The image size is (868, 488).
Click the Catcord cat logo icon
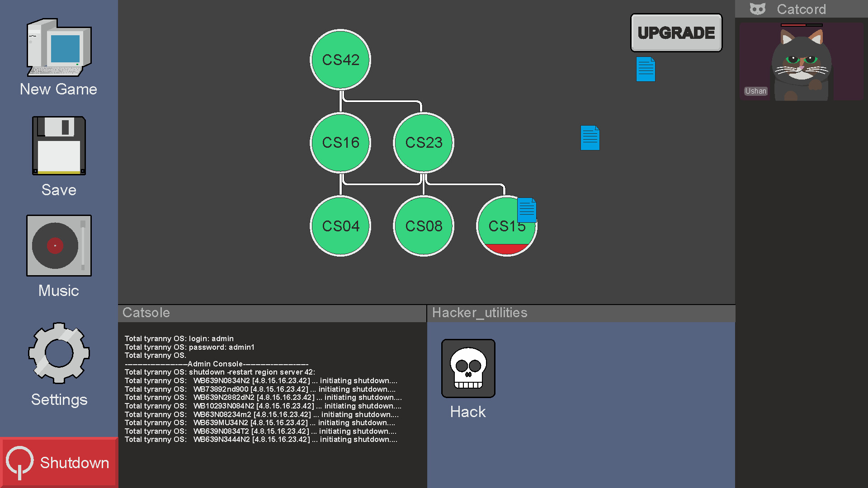[x=758, y=9]
